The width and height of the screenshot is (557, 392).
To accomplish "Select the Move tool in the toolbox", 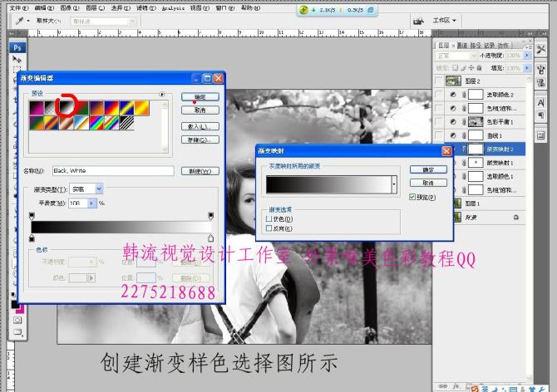I will [x=17, y=59].
